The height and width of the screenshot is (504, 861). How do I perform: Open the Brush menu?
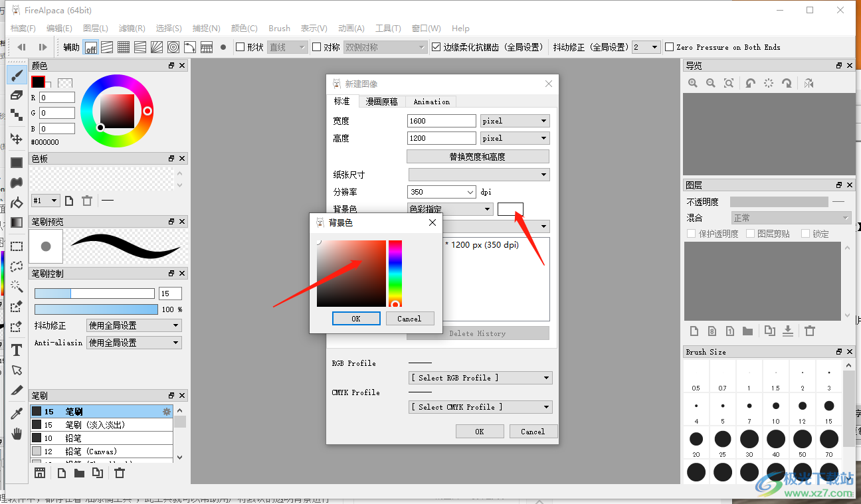coord(280,29)
